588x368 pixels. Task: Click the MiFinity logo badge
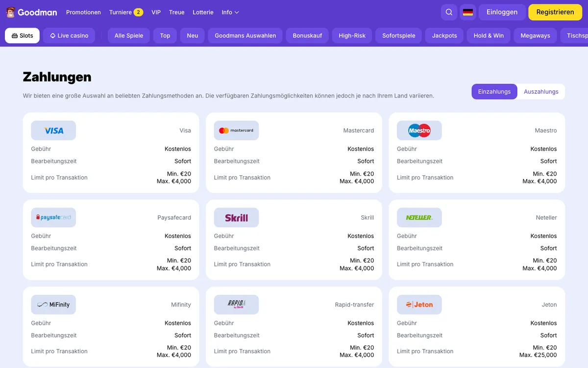point(53,305)
